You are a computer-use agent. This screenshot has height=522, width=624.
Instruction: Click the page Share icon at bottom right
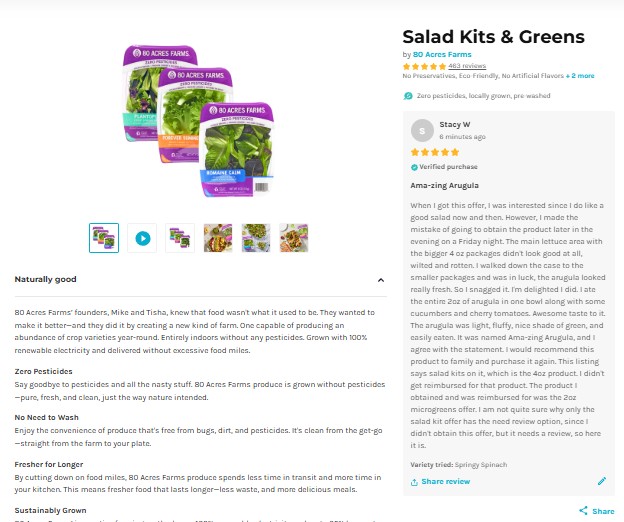pos(583,510)
